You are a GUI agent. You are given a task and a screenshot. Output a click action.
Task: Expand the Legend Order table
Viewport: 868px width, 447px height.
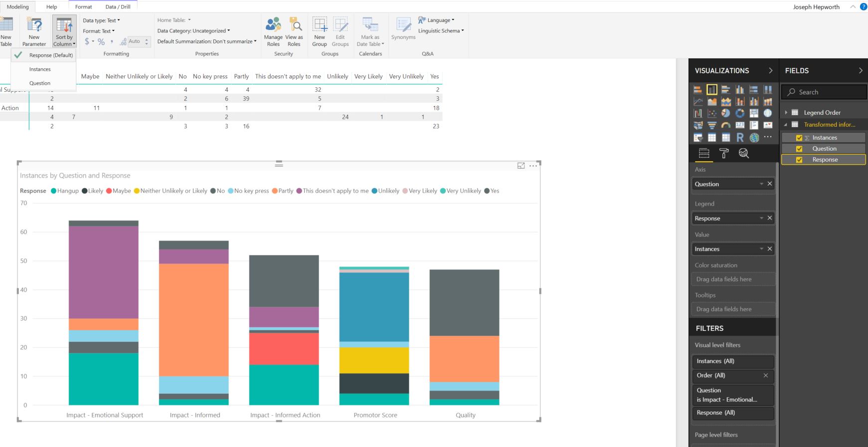[786, 113]
